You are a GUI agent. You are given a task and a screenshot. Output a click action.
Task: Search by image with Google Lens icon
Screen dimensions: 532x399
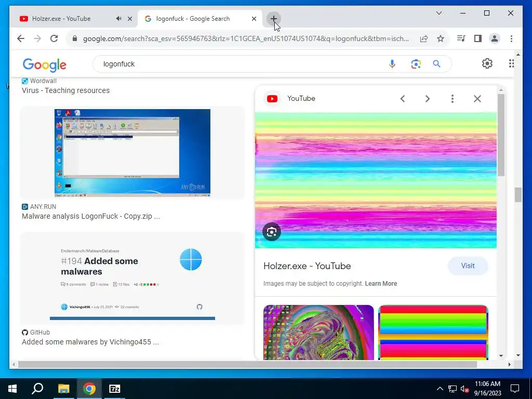416,64
